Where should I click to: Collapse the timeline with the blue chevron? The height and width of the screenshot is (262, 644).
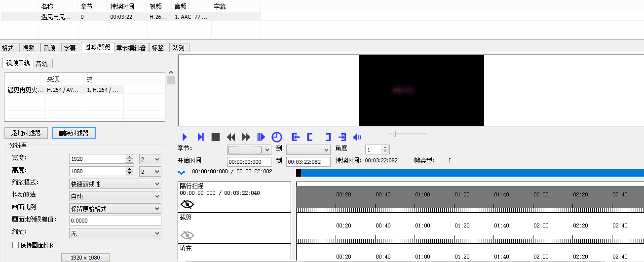point(181,173)
